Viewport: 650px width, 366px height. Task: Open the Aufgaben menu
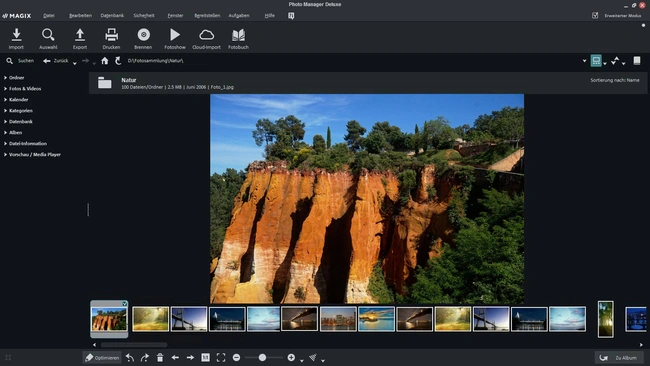239,16
